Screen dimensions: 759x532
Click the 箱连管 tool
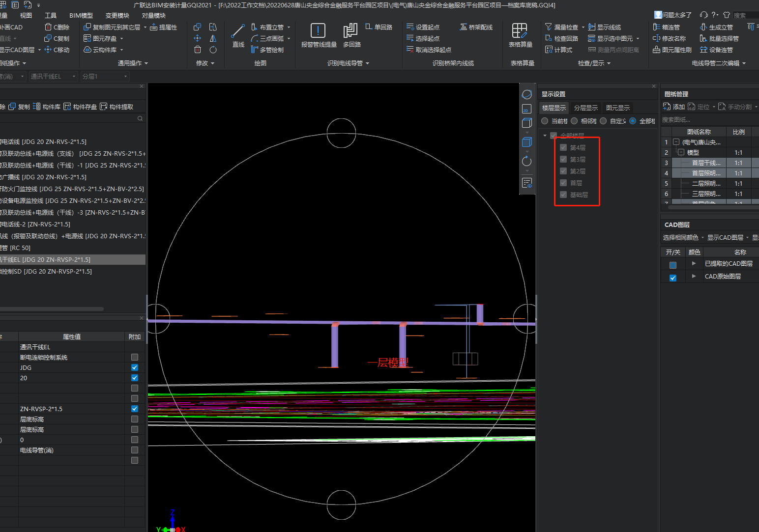click(x=666, y=27)
